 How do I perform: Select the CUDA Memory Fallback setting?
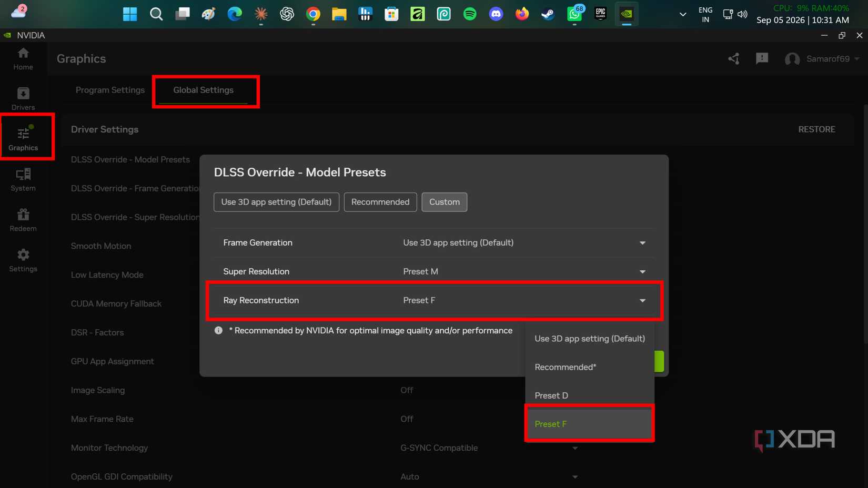(116, 304)
